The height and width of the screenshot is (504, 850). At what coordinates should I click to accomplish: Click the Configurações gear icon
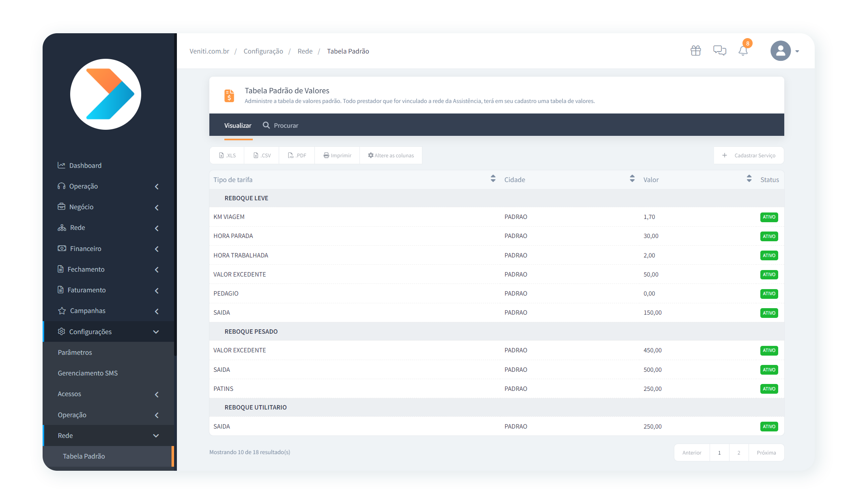(61, 331)
